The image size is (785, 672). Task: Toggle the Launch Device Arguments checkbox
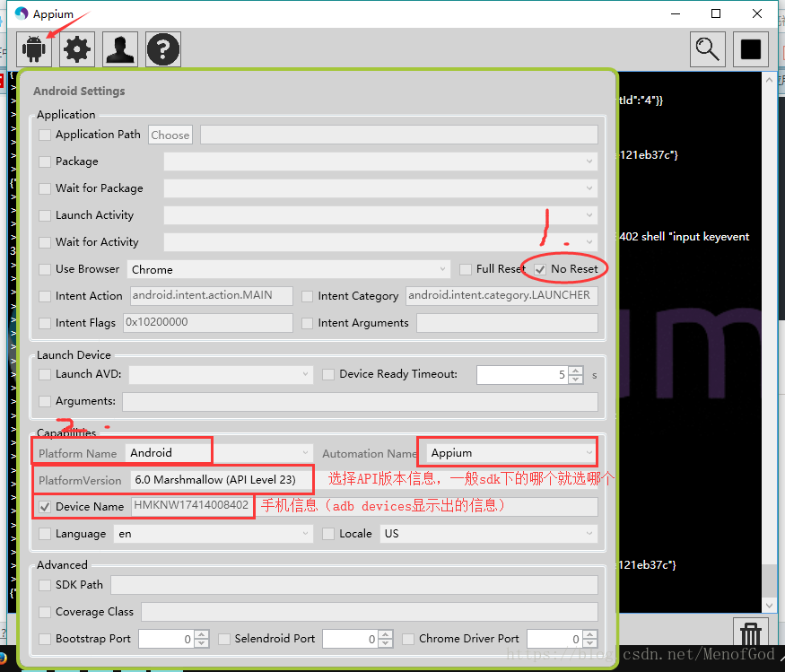pos(45,402)
